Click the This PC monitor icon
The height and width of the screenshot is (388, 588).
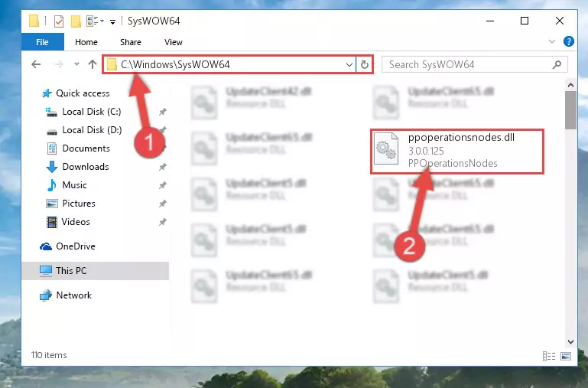pyautogui.click(x=46, y=271)
